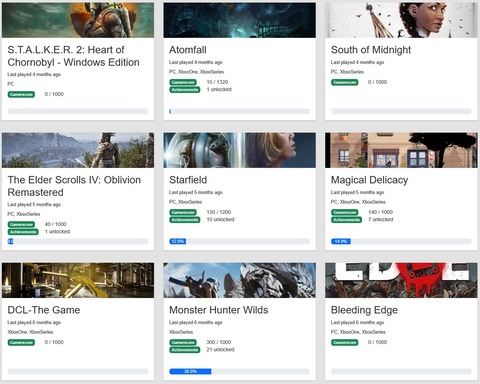Image resolution: width=480 pixels, height=384 pixels.
Task: Click the South of Midnight banner image
Action: [x=401, y=20]
